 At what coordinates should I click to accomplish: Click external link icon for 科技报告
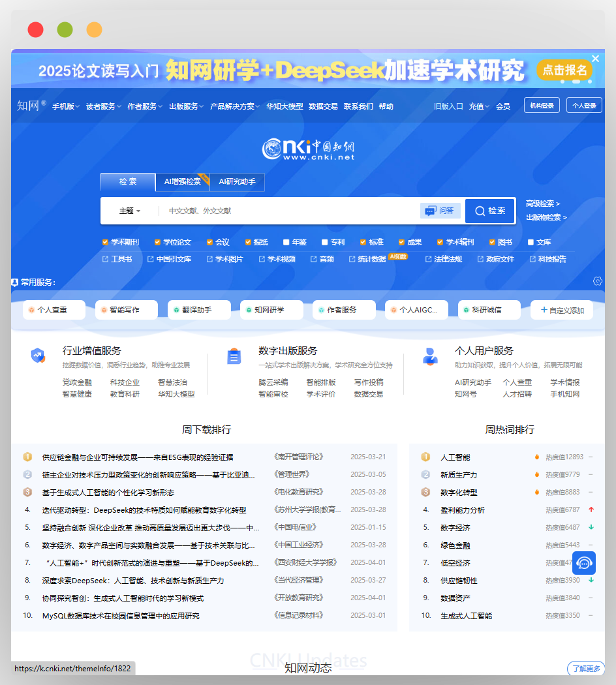532,259
